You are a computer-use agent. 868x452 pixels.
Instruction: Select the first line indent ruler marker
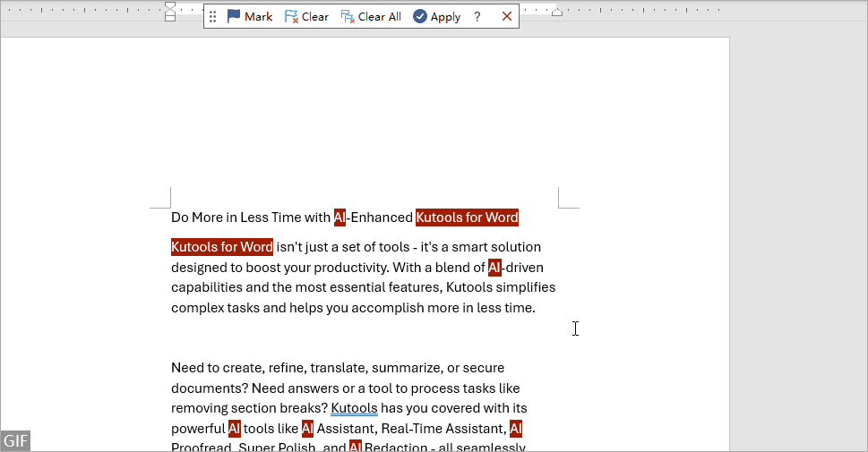coord(170,5)
